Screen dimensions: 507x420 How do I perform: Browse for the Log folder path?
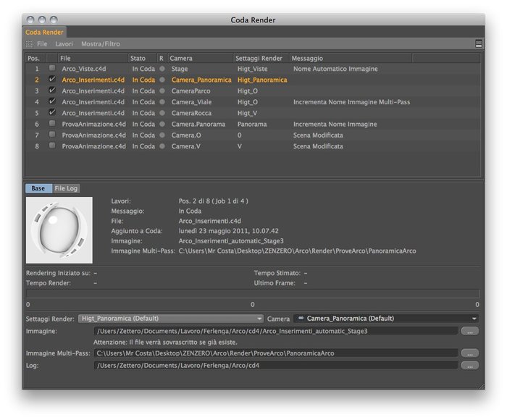coord(470,366)
